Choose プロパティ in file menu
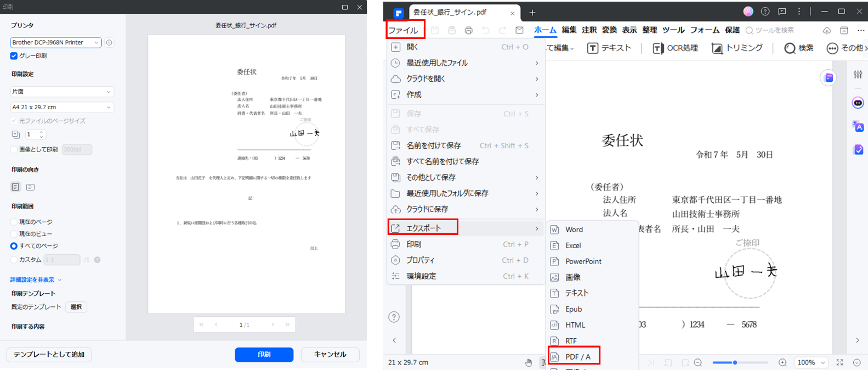This screenshot has width=868, height=370. tap(466, 260)
